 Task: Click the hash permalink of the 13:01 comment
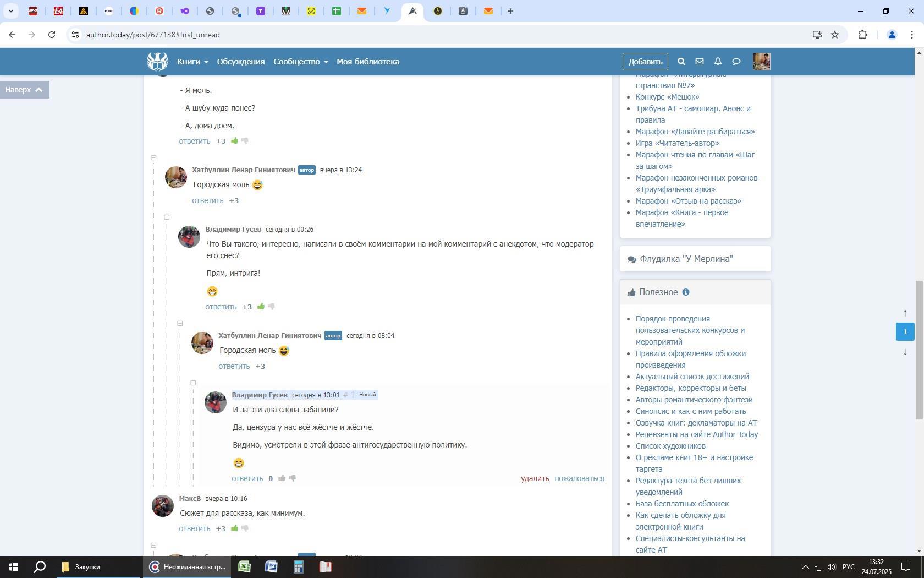click(345, 395)
